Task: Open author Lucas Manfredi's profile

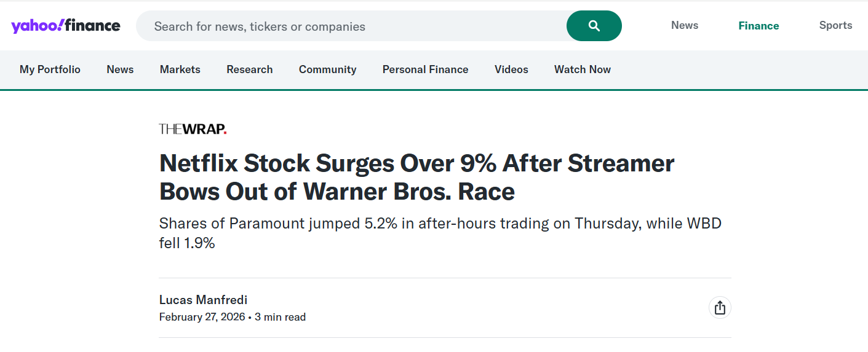Action: pyautogui.click(x=203, y=300)
